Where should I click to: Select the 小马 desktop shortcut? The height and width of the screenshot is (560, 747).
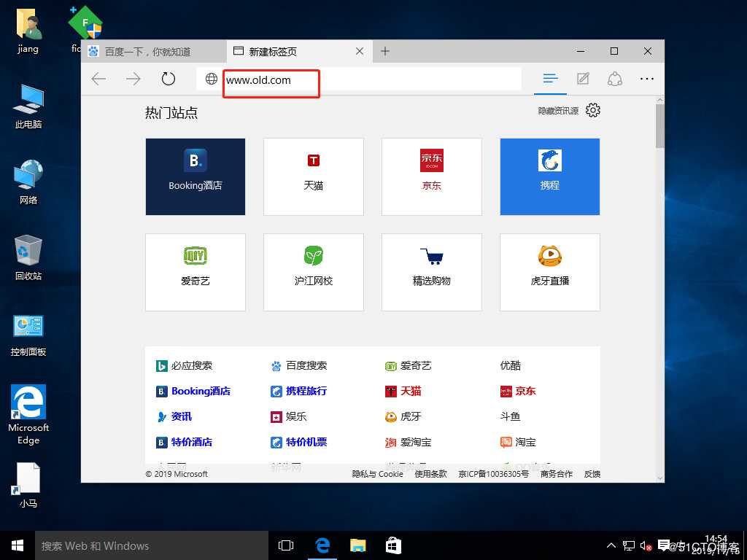click(28, 485)
